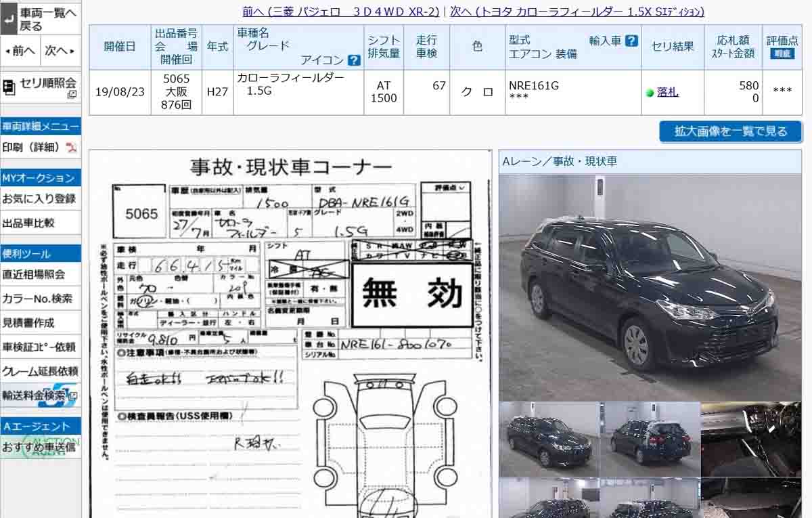This screenshot has width=812, height=518.
Task: Click the カローラフィールダー 1.5G cell
Action: 298,92
